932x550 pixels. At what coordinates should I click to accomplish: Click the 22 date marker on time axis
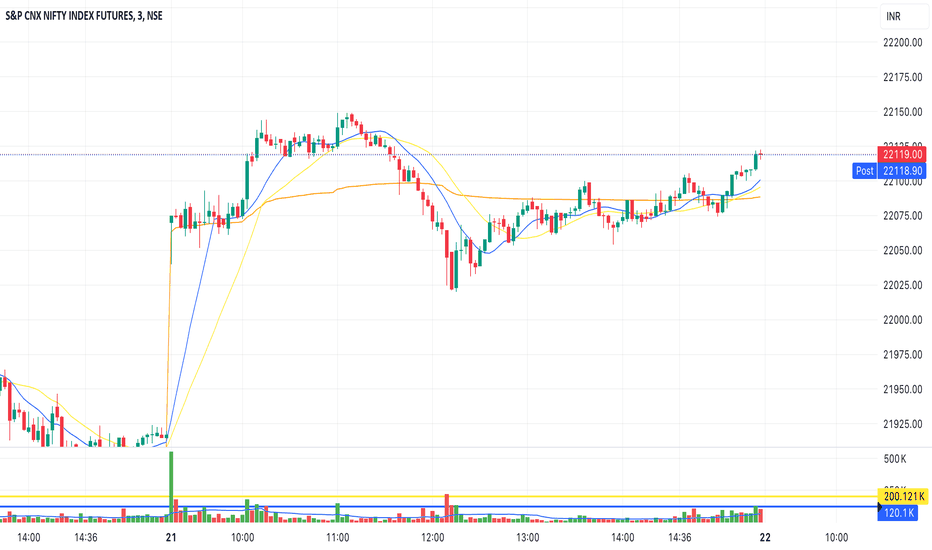pyautogui.click(x=765, y=538)
